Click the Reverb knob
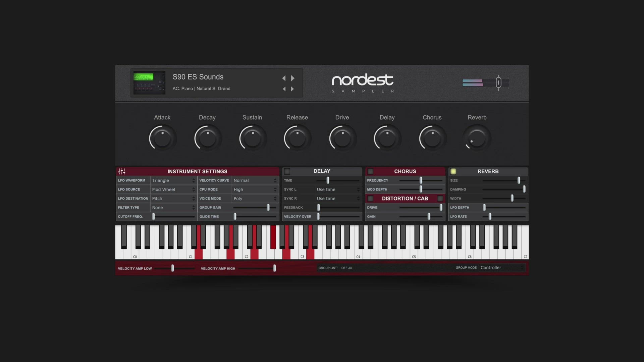The image size is (644, 362). point(477,138)
